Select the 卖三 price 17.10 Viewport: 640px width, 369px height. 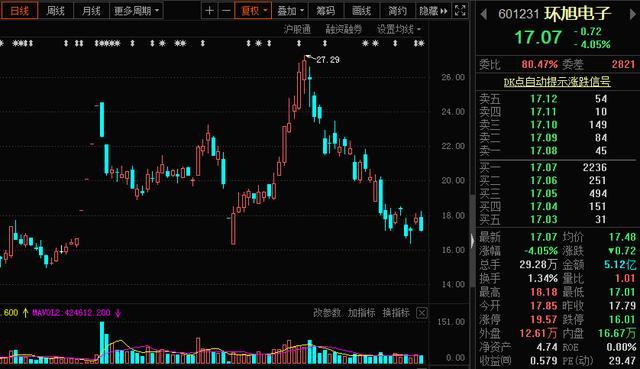point(544,125)
